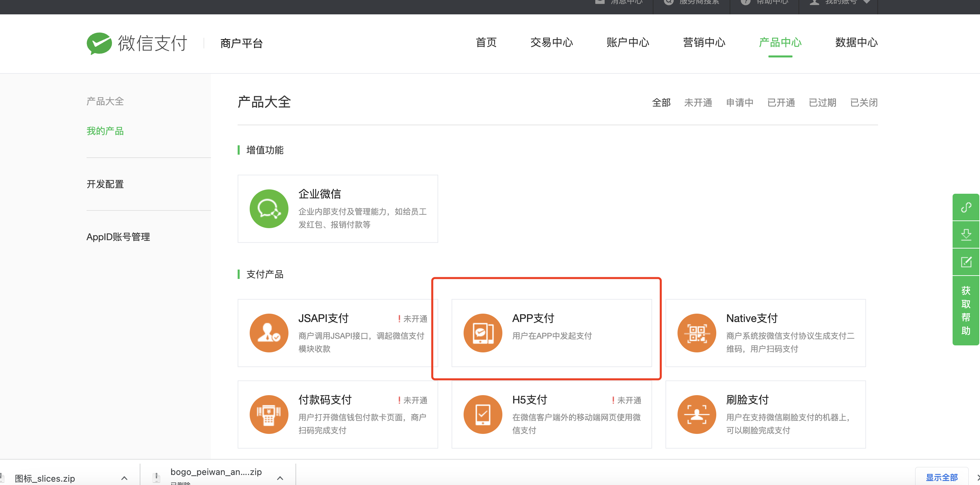
Task: Select the Native支付 QR code icon
Action: (x=696, y=333)
